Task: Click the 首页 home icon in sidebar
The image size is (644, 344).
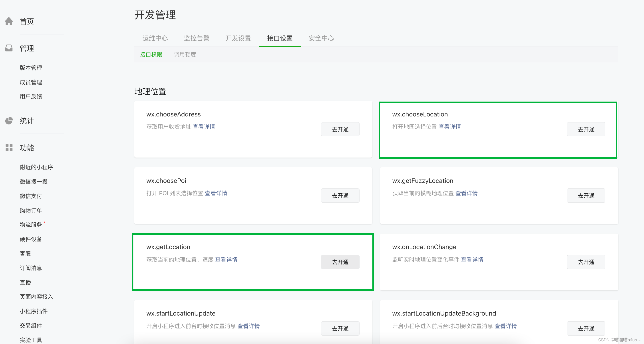Action: (9, 21)
